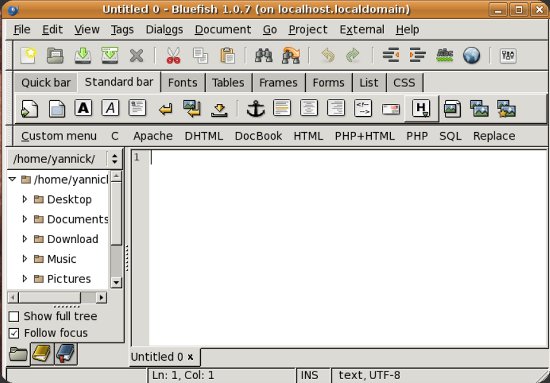The width and height of the screenshot is (550, 383).
Task: Insert Paragraph using the document icon
Action: pos(137,108)
